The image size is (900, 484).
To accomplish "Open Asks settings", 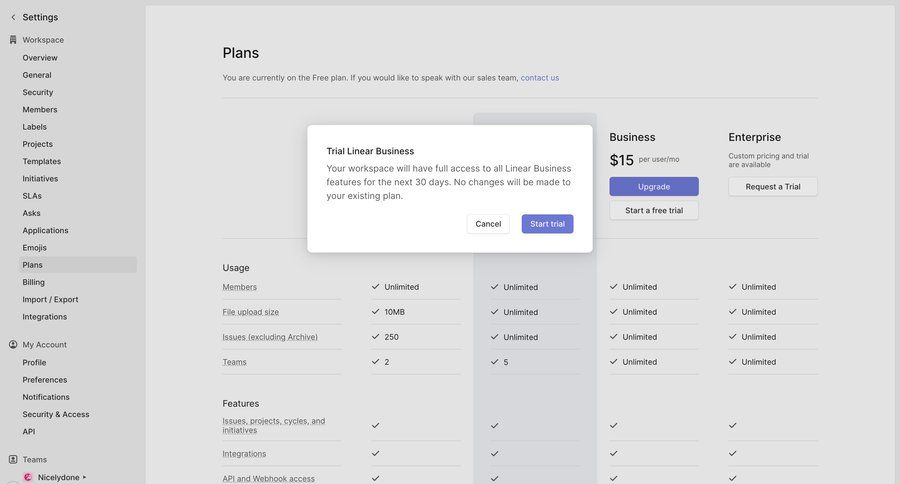I will click(x=32, y=213).
